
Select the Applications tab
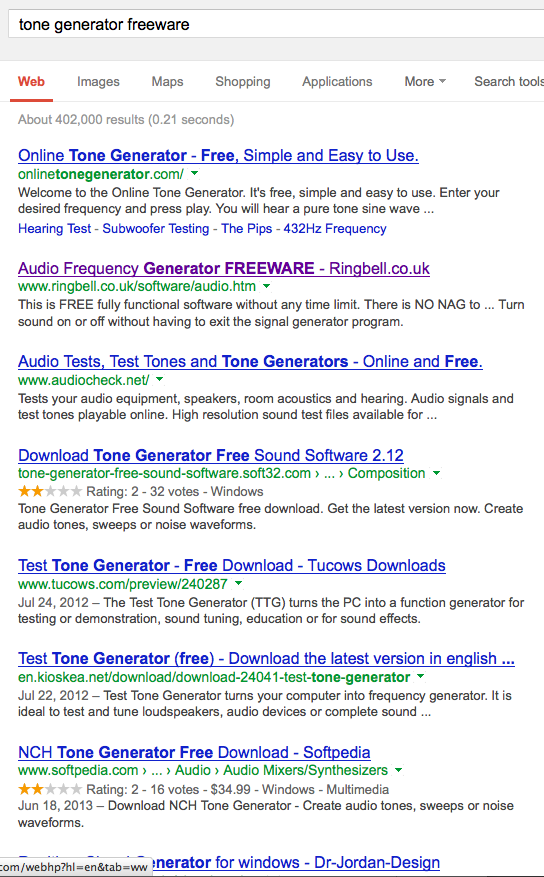point(337,82)
